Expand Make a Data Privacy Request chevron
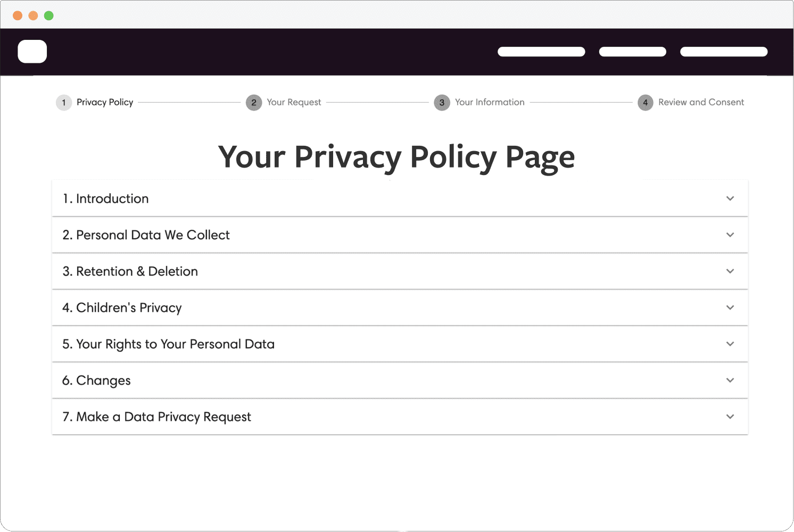Screen dimensions: 794x532 click(730, 417)
